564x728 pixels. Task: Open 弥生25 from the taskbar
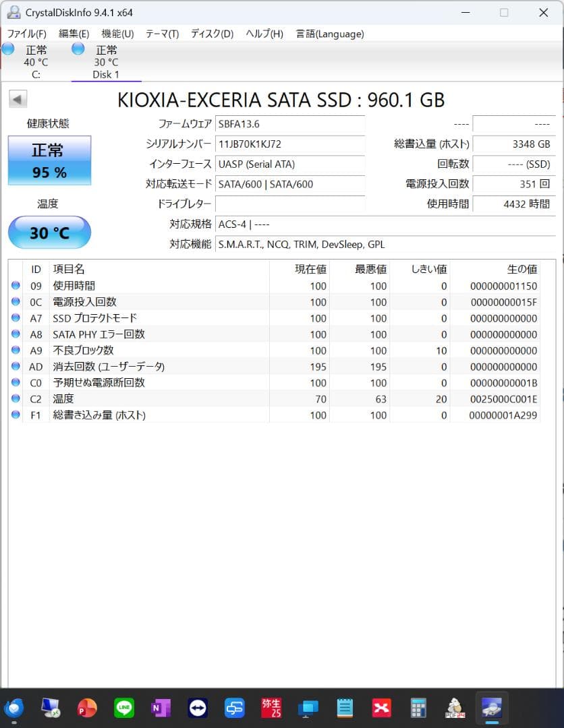pos(271,708)
